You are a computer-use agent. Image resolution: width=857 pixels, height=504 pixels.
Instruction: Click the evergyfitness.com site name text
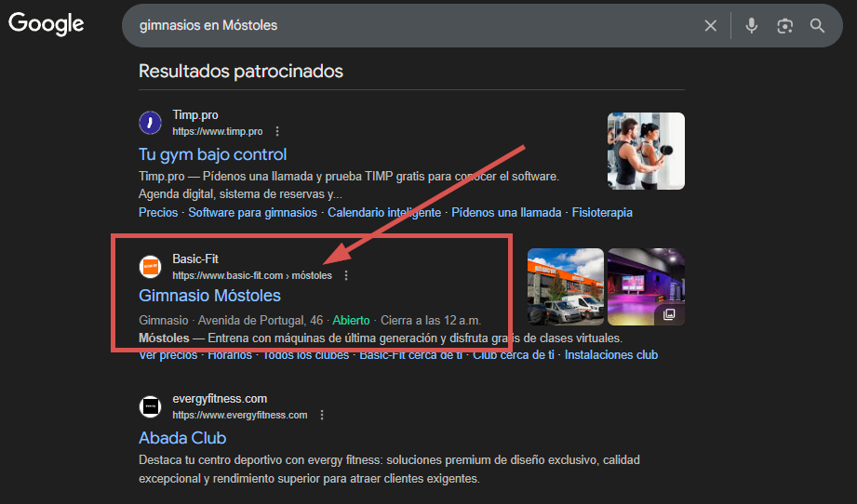pos(220,399)
